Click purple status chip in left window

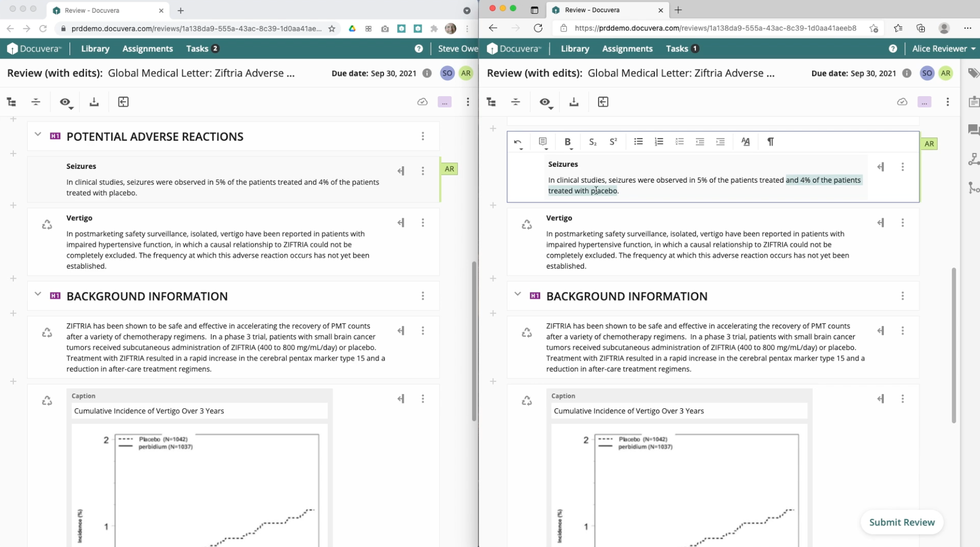[445, 102]
